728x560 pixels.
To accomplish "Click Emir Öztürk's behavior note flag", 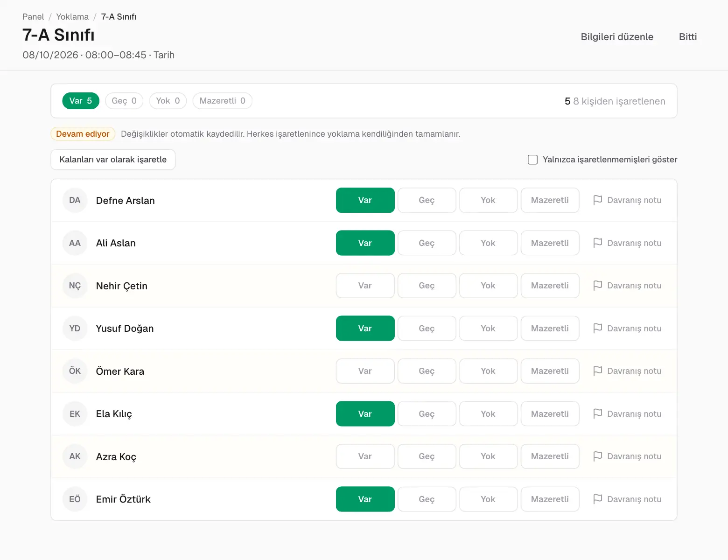I will (627, 499).
